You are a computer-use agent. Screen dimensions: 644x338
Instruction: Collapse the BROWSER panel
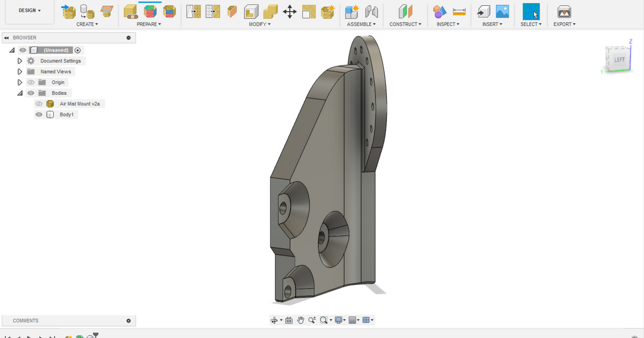click(6, 37)
